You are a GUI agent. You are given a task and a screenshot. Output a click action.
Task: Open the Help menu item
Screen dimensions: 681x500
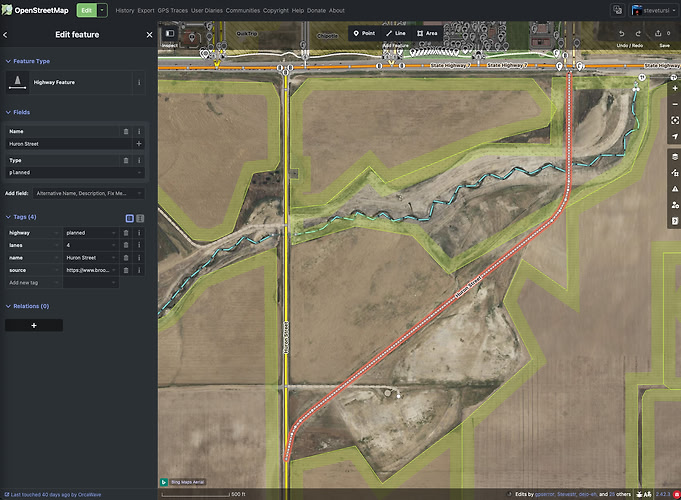298,10
